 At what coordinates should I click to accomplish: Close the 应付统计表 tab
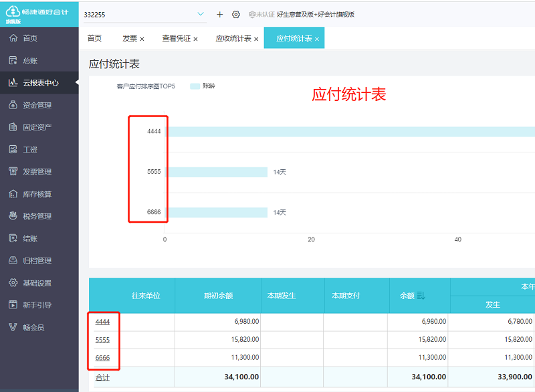coord(317,39)
